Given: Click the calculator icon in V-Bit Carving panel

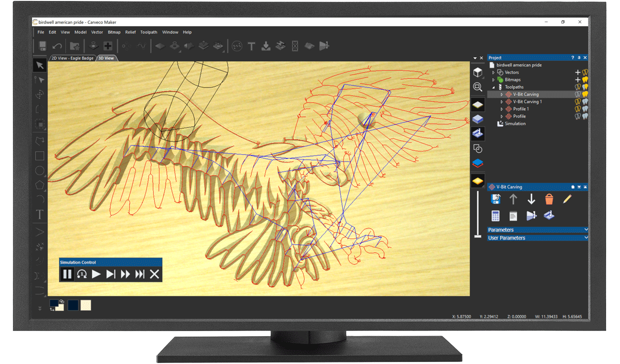Looking at the screenshot, I should coord(495,215).
